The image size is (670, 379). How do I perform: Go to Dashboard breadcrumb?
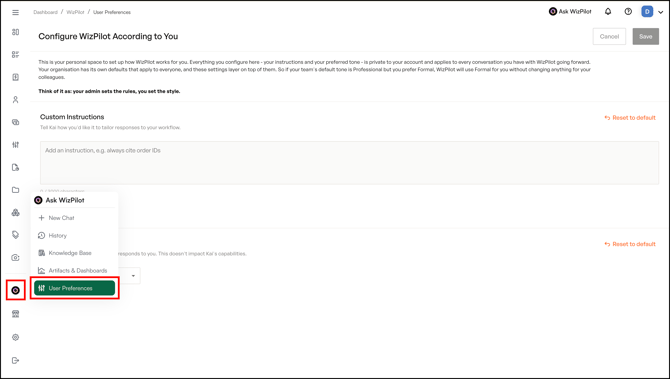click(x=45, y=12)
